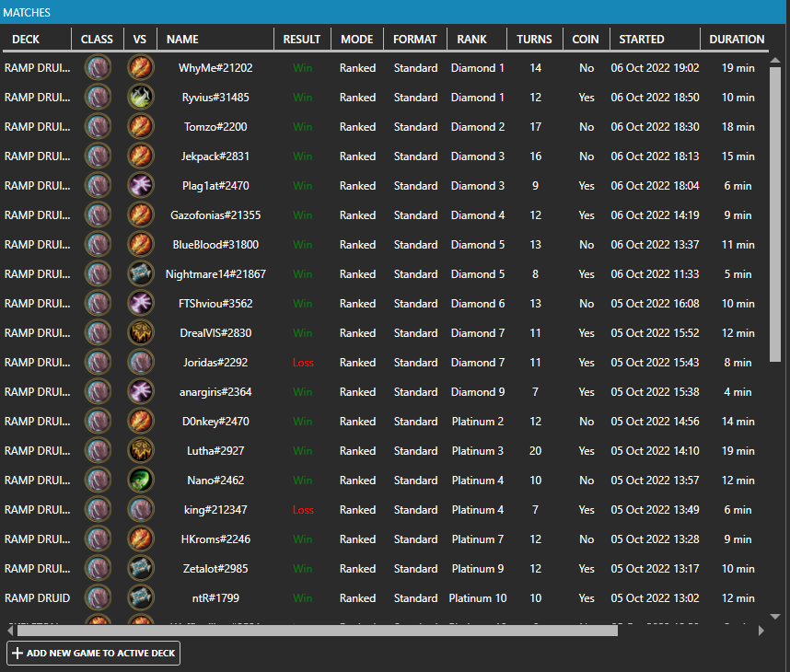Click opponent Druid icon in king#212347 row
The width and height of the screenshot is (790, 672).
tap(141, 510)
